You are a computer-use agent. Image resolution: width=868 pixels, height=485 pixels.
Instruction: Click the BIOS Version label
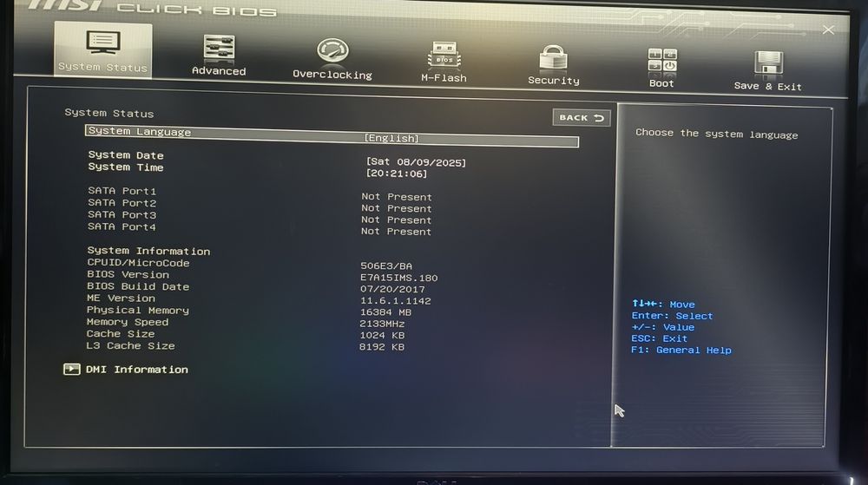tap(128, 274)
